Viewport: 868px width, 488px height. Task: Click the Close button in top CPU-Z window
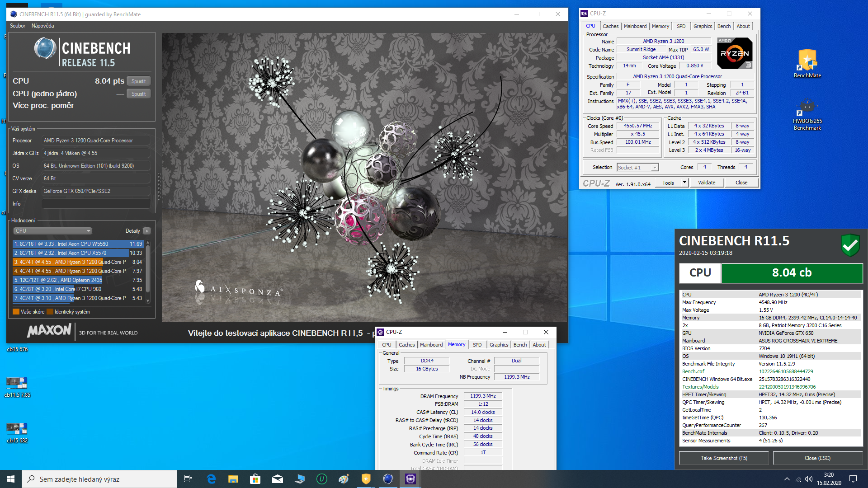[741, 183]
